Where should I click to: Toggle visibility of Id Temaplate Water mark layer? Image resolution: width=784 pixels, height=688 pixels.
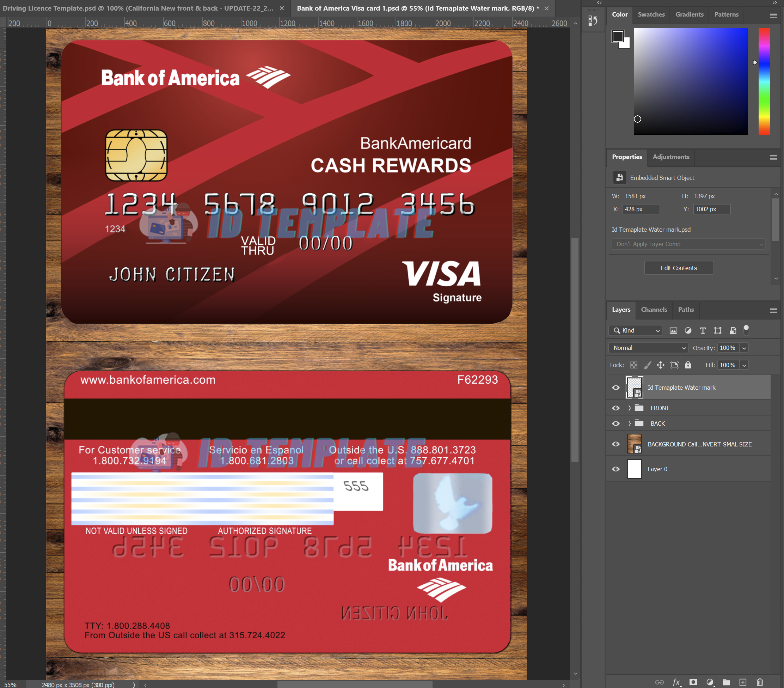click(x=615, y=388)
